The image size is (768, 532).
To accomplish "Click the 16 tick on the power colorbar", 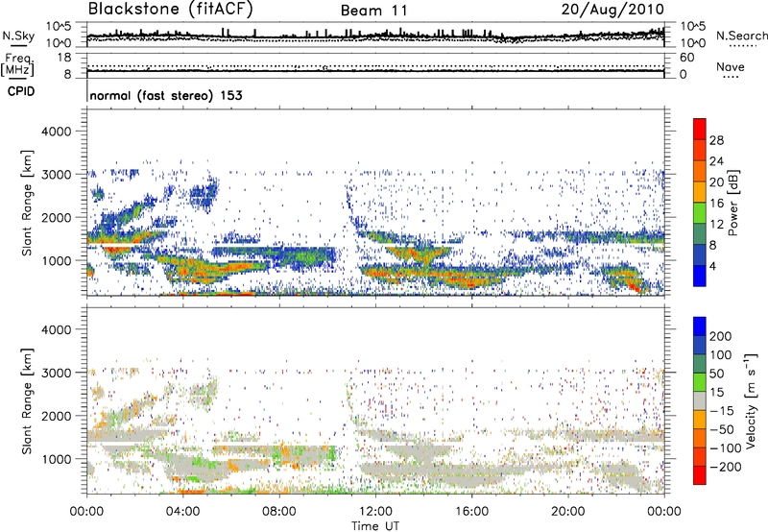I will pos(716,204).
